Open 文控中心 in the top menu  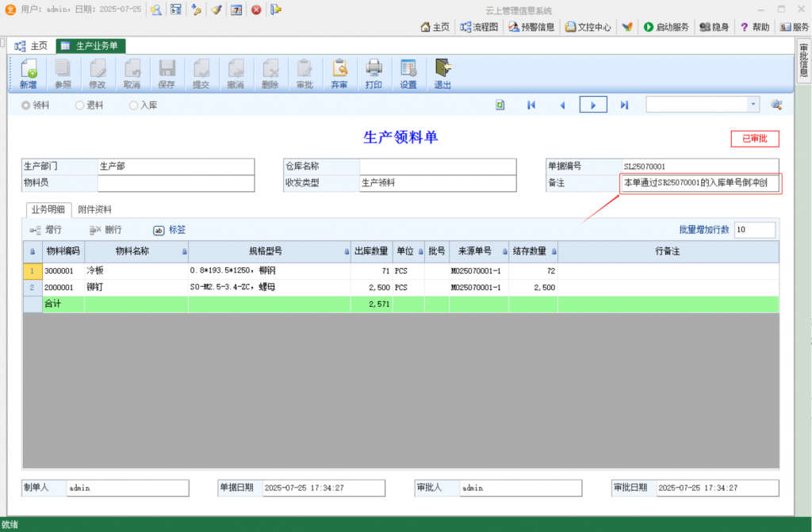click(x=588, y=27)
